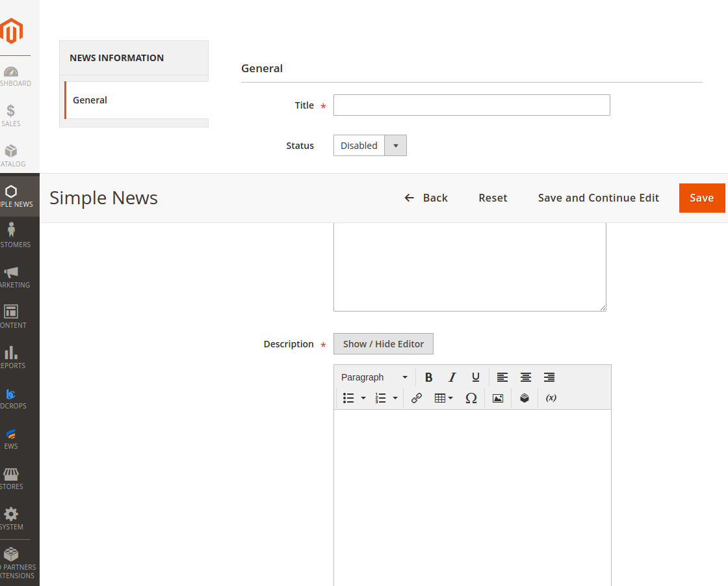Open the Stores sidebar menu

pos(10,475)
